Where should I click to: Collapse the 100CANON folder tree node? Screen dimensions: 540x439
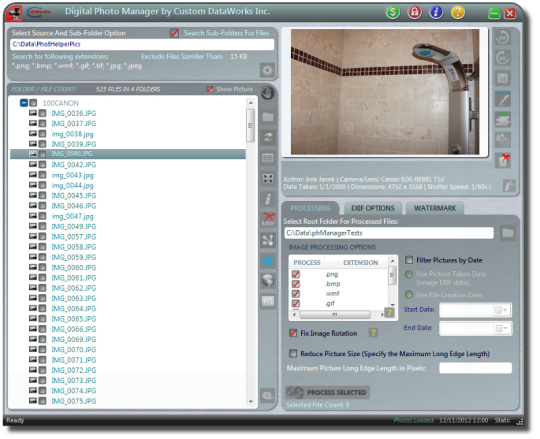pyautogui.click(x=24, y=103)
